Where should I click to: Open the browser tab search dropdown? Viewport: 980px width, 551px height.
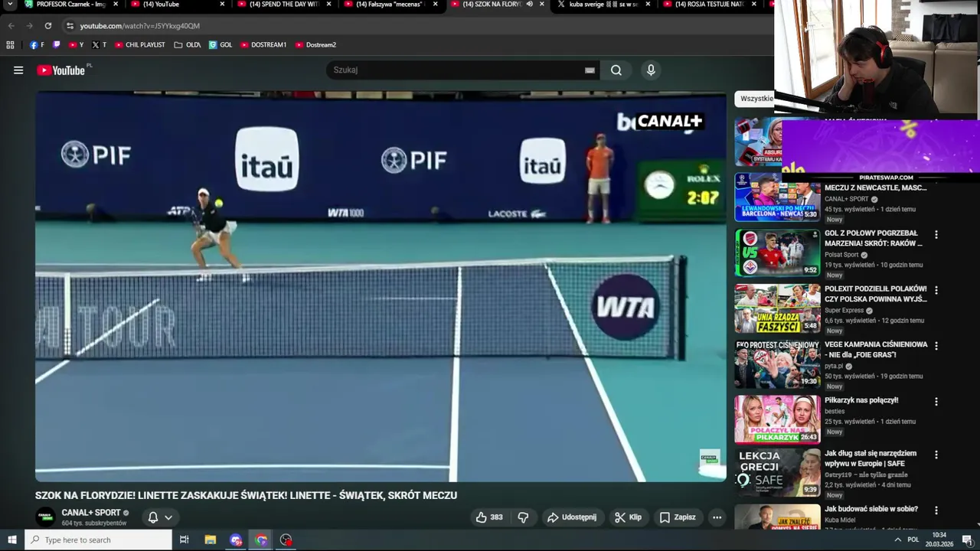[10, 5]
